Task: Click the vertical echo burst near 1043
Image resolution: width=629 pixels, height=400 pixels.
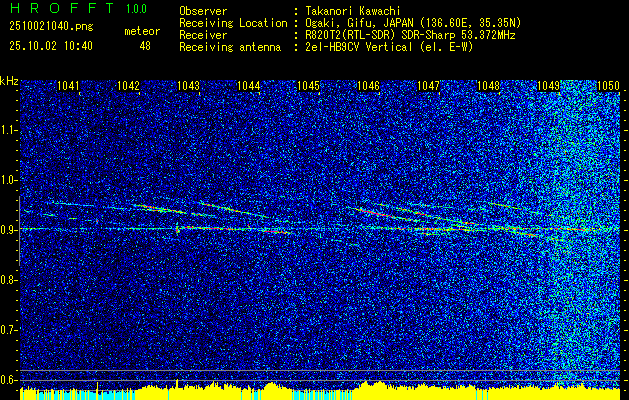Action: pyautogui.click(x=177, y=229)
